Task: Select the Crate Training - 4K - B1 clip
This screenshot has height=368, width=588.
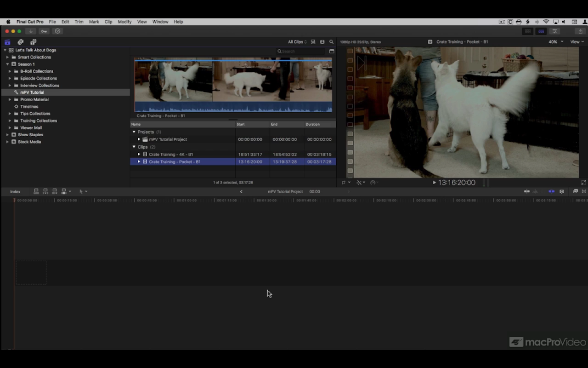Action: pyautogui.click(x=171, y=155)
